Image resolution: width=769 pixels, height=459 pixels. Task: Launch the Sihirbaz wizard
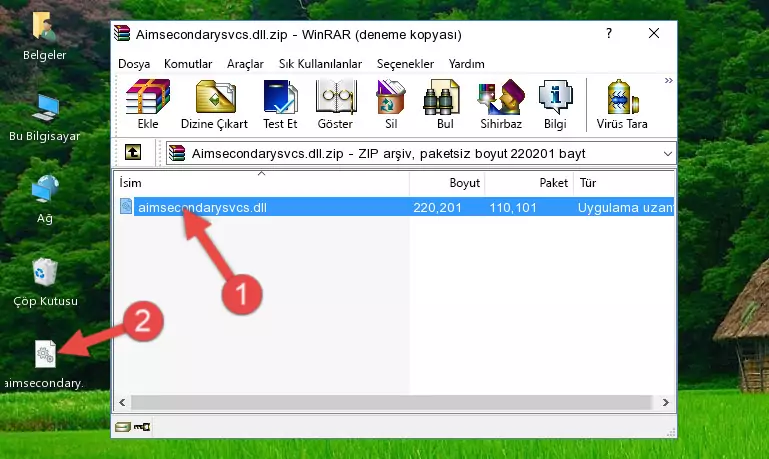(x=501, y=104)
